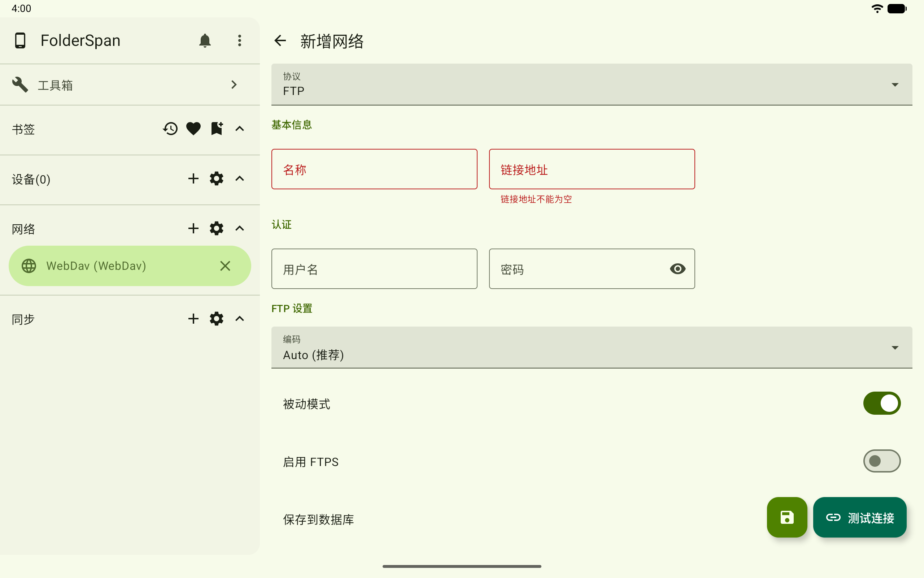This screenshot has height=578, width=924.
Task: Collapse the 设备(0) section
Action: pyautogui.click(x=239, y=178)
